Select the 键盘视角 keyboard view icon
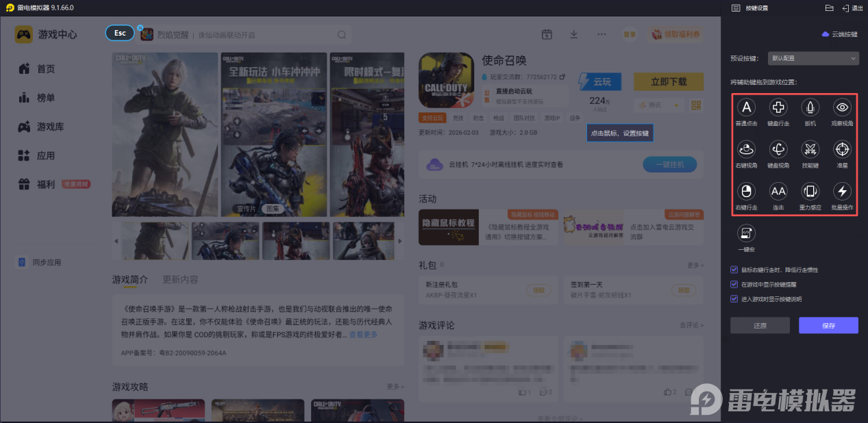 (x=778, y=149)
